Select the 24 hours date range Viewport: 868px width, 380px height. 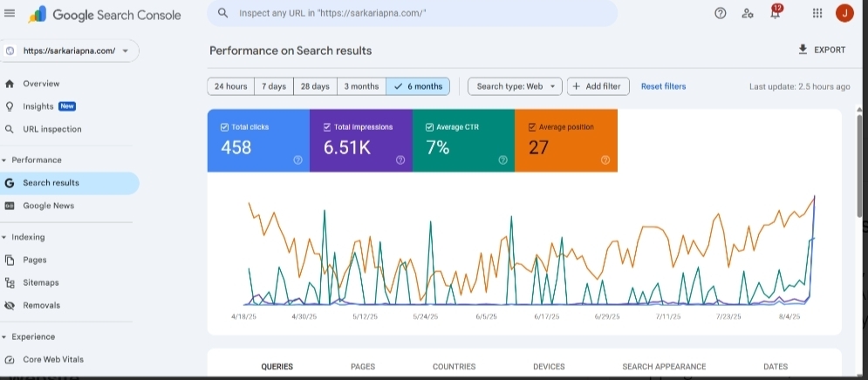pyautogui.click(x=231, y=86)
